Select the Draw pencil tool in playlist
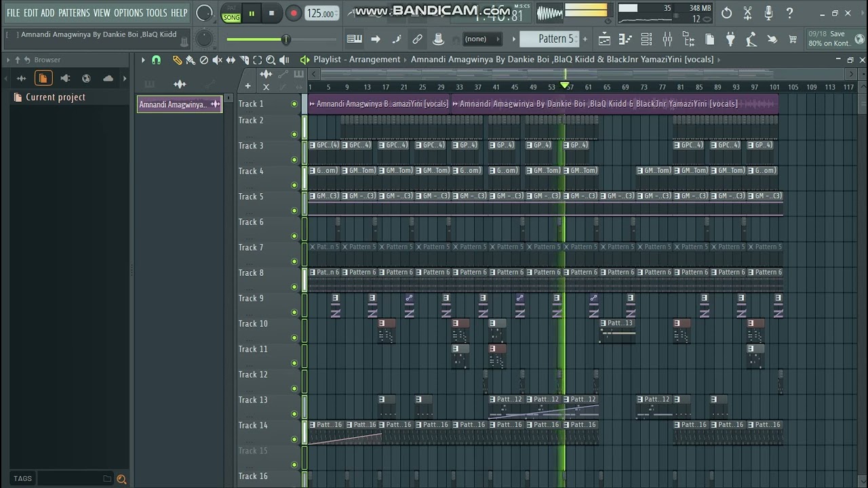This screenshot has height=488, width=868. (x=177, y=60)
